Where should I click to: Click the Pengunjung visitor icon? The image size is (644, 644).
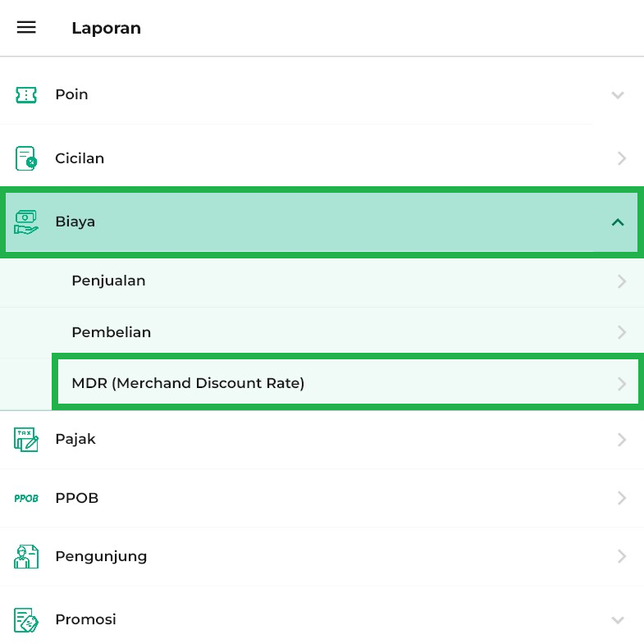(x=26, y=556)
